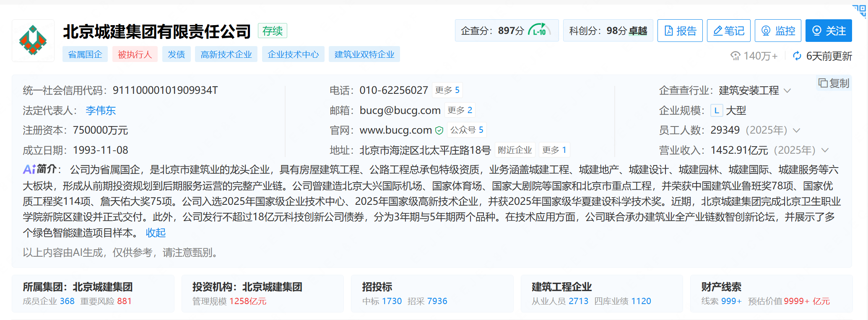The image size is (868, 320).
Task: Click the L size badge icon
Action: (717, 111)
